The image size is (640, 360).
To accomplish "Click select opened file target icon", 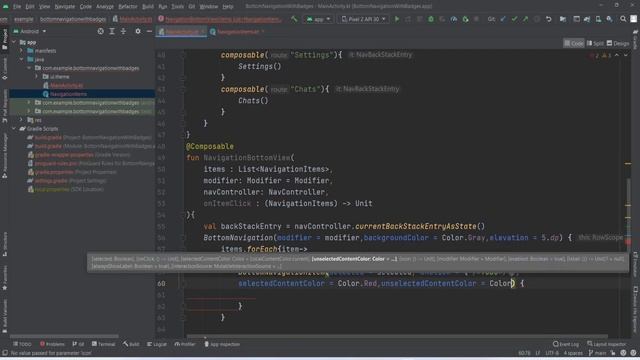I will click(x=100, y=31).
